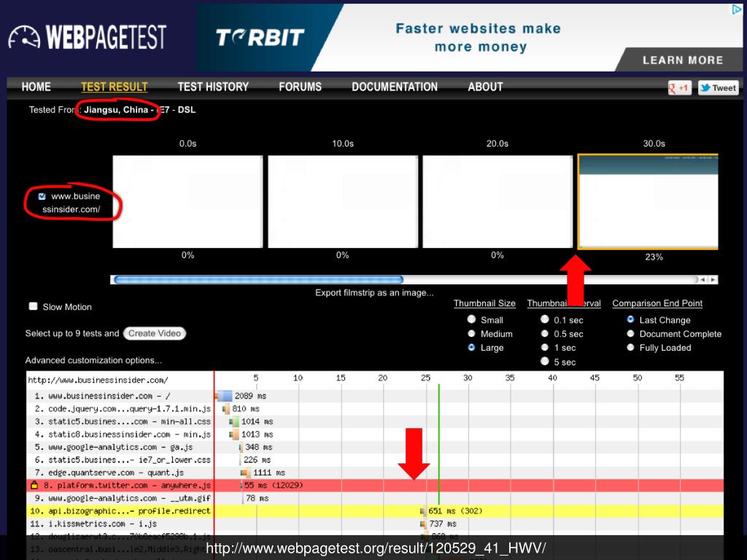Open the HOME menu item
Screen dimensions: 747x560
pos(36,87)
